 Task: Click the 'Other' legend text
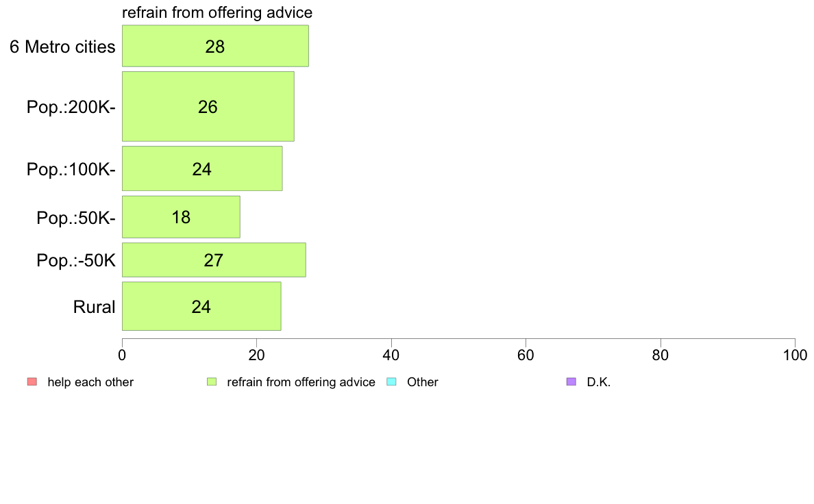pyautogui.click(x=423, y=382)
